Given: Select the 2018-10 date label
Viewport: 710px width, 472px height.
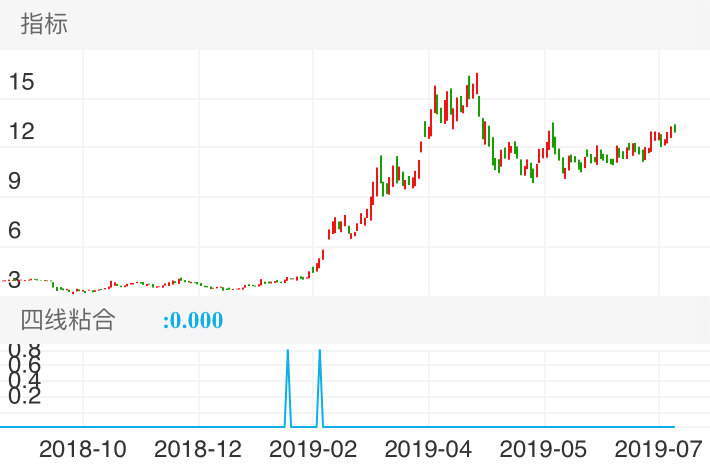Looking at the screenshot, I should coord(83,449).
